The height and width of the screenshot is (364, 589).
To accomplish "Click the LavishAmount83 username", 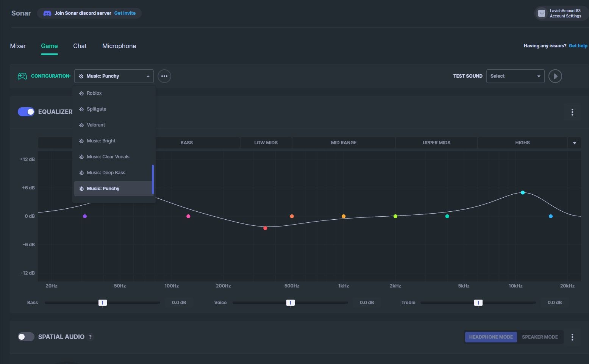I will pos(565,11).
